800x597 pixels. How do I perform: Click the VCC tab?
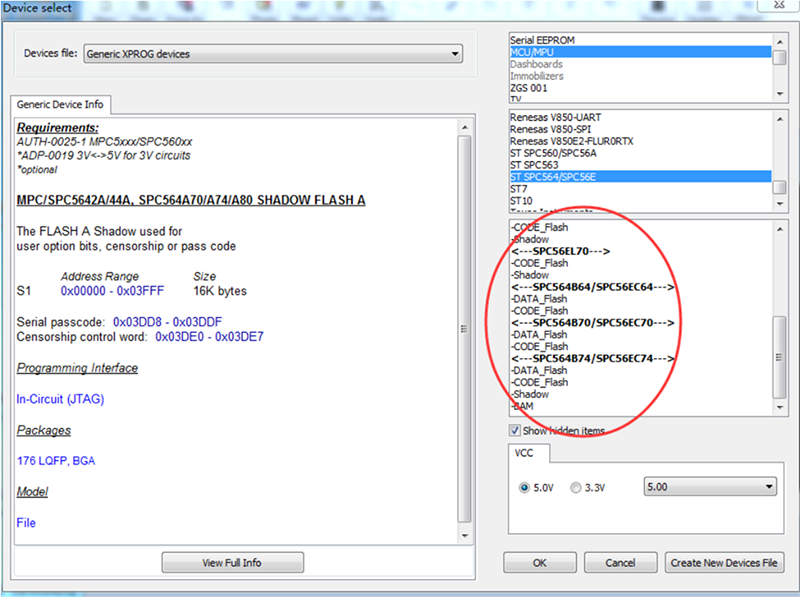click(x=527, y=452)
